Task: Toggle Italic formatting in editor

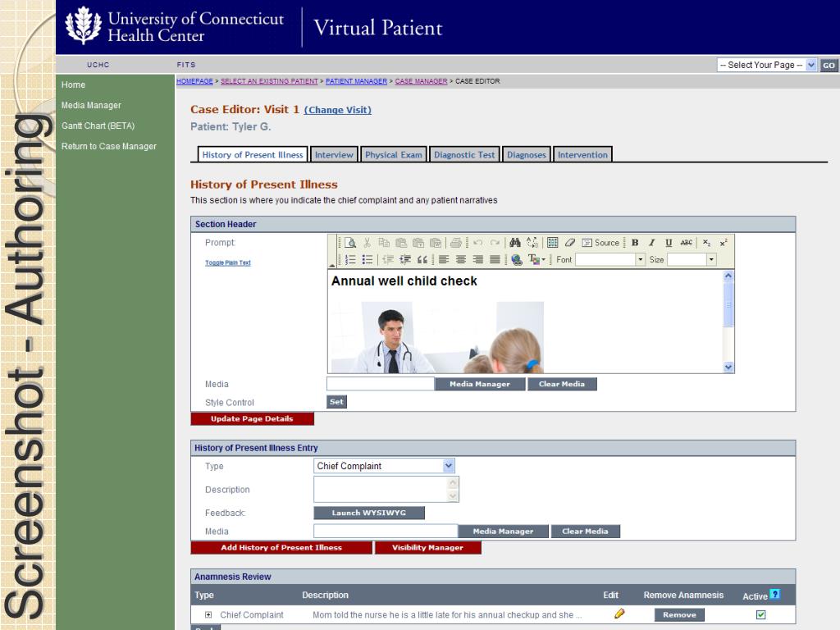Action: 652,243
